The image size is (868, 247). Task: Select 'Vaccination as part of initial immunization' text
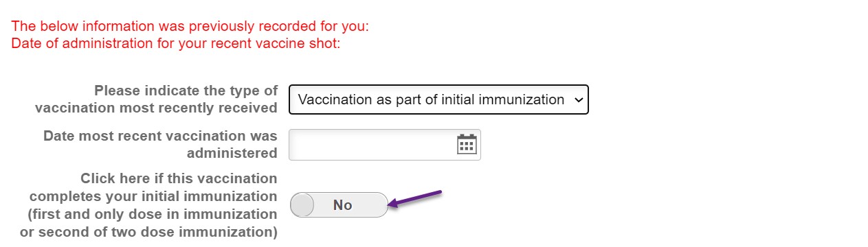point(431,99)
